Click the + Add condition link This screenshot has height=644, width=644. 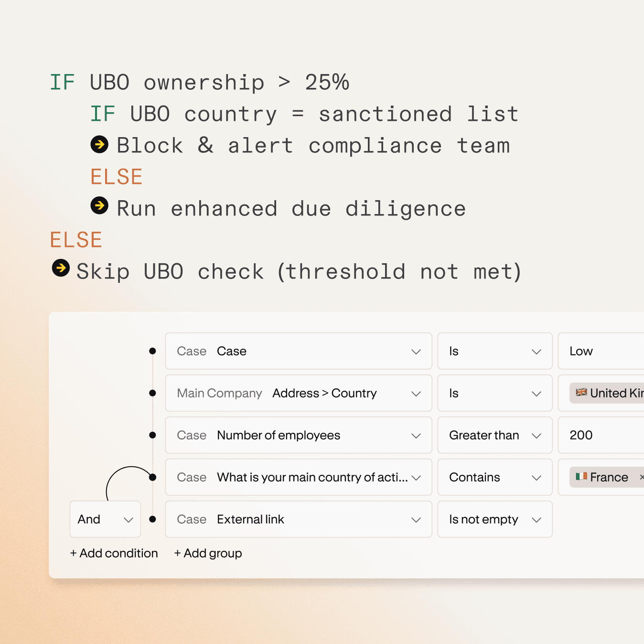[114, 553]
